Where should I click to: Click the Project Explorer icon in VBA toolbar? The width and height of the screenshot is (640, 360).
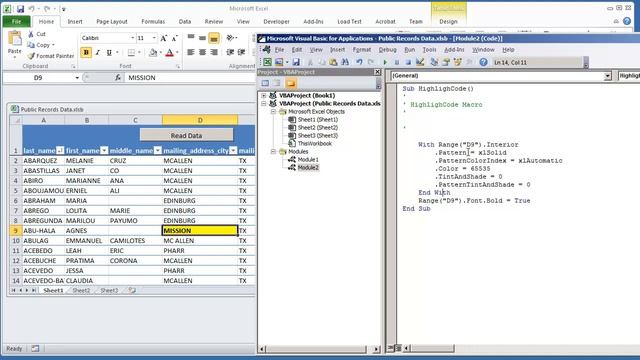434,62
